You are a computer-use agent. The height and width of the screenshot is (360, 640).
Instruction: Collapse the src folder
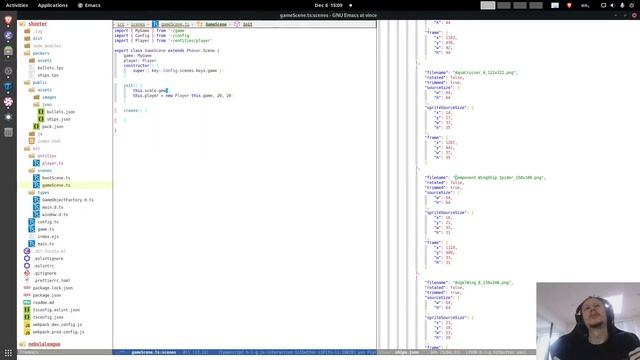(27, 149)
